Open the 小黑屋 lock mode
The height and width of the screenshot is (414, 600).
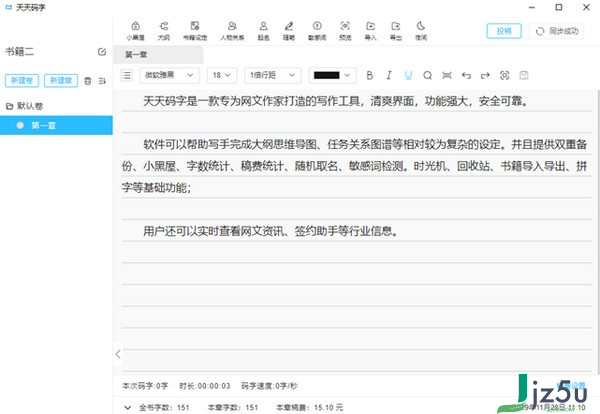[135, 31]
